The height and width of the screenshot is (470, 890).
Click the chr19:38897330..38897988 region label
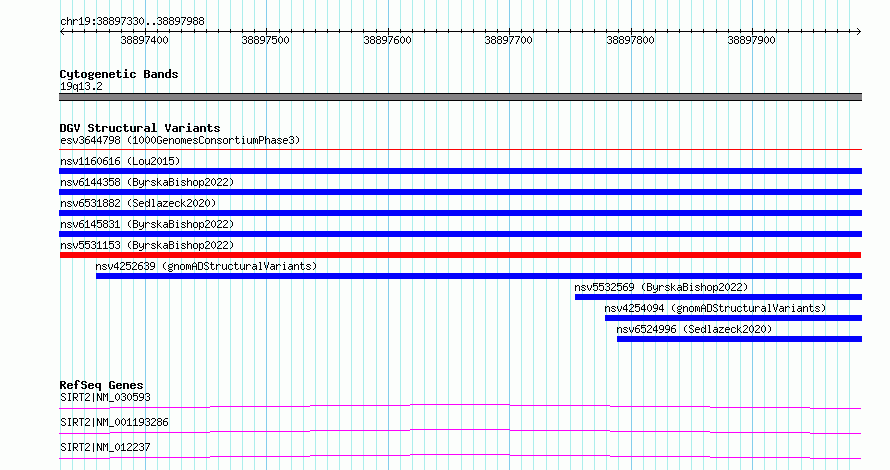pyautogui.click(x=132, y=22)
